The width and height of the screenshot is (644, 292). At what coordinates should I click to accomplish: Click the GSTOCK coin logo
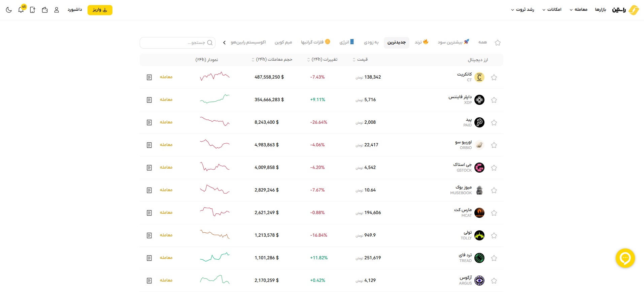479,168
